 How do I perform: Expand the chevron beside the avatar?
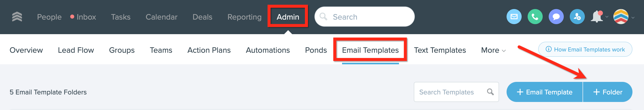pos(633,17)
